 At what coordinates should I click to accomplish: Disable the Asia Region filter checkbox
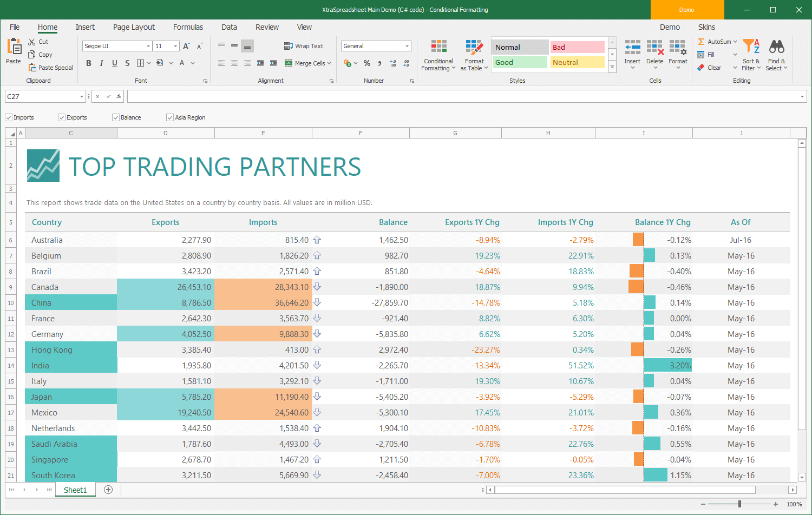[170, 117]
